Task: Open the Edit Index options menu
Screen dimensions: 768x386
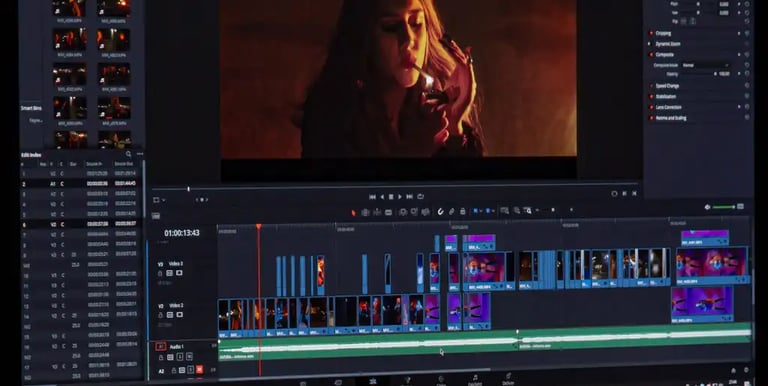Action: 140,154
